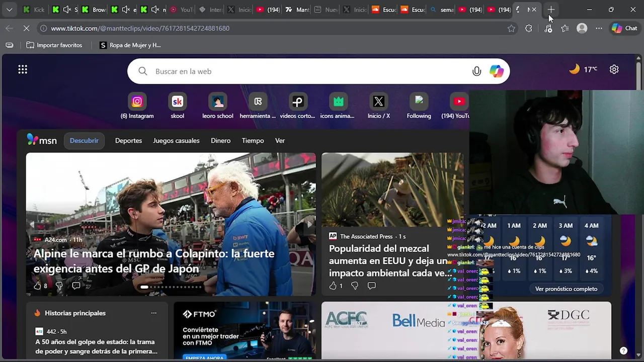Click the Historias principales heading
644x362 pixels.
point(75,313)
